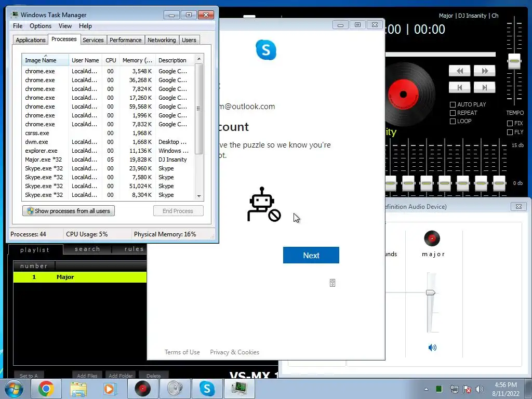Click the Skype logo in the sign-in window

pos(266,50)
